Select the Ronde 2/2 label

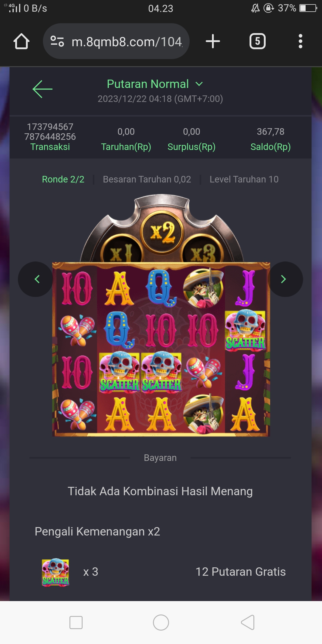[63, 179]
